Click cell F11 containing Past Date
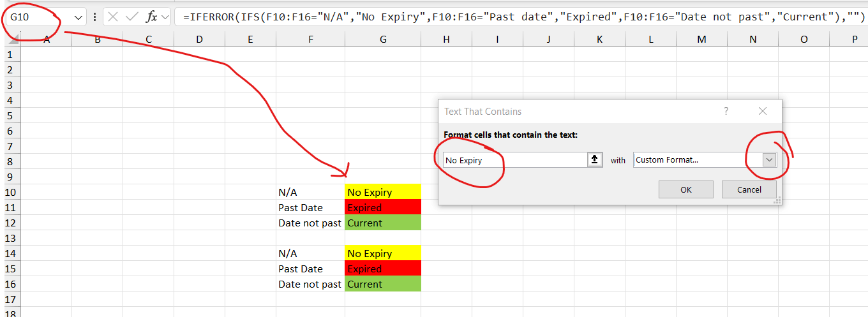Viewport: 868px width, 317px height. [x=310, y=207]
